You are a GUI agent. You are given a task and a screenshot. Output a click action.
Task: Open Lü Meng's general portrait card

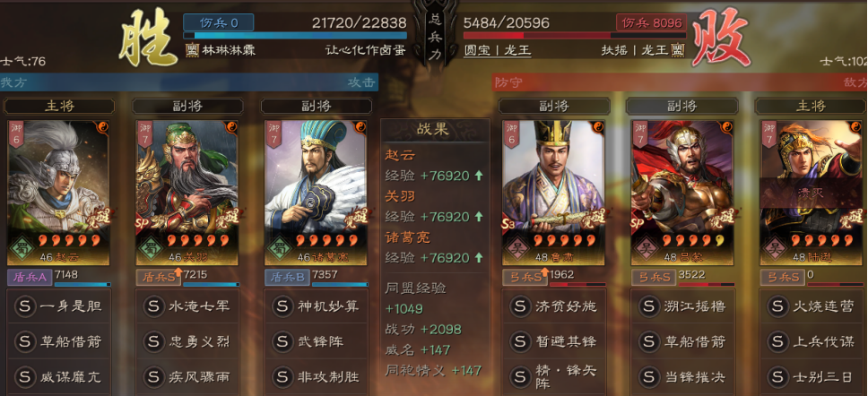tap(681, 193)
